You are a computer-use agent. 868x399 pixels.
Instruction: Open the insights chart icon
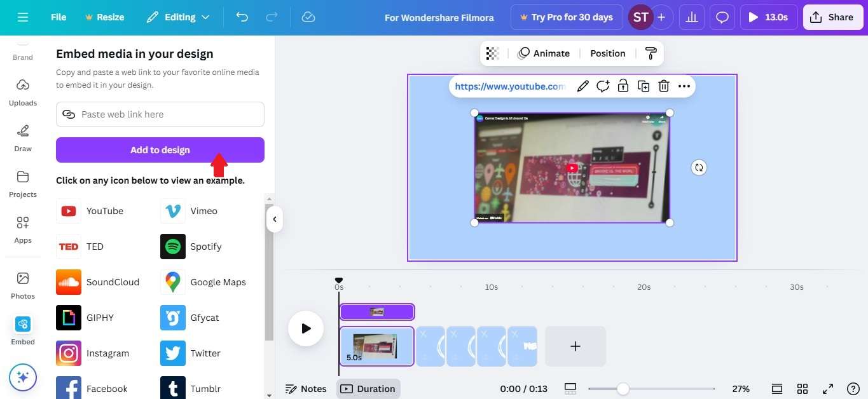point(691,17)
